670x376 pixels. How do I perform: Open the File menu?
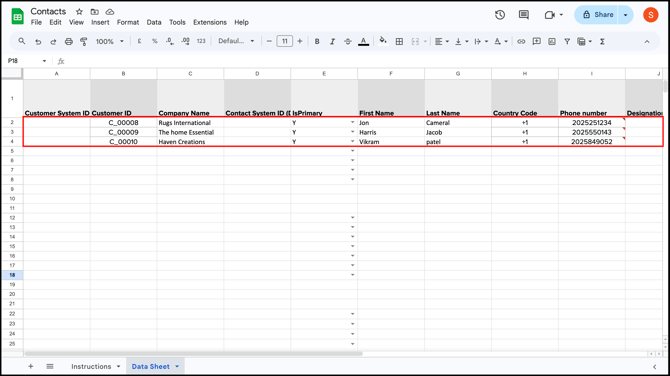click(x=36, y=22)
